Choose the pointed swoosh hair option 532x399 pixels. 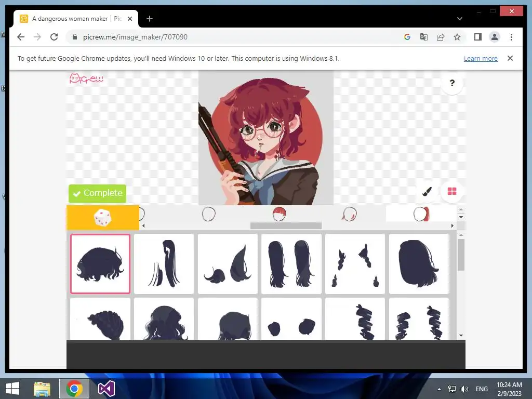pos(228,263)
